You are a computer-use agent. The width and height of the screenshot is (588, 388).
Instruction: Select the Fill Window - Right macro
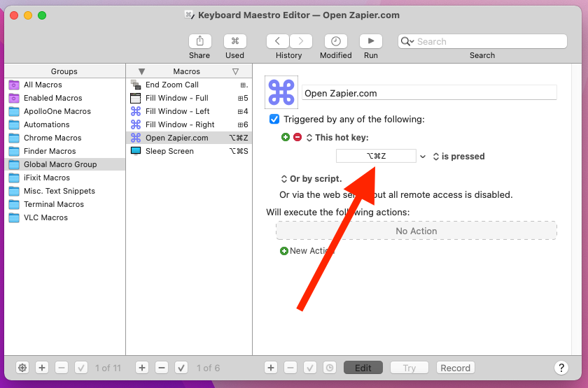[189, 124]
